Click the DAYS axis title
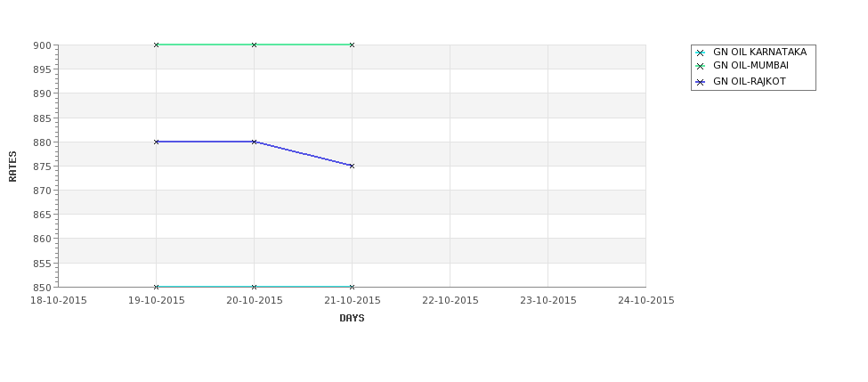The image size is (868, 382). [352, 318]
